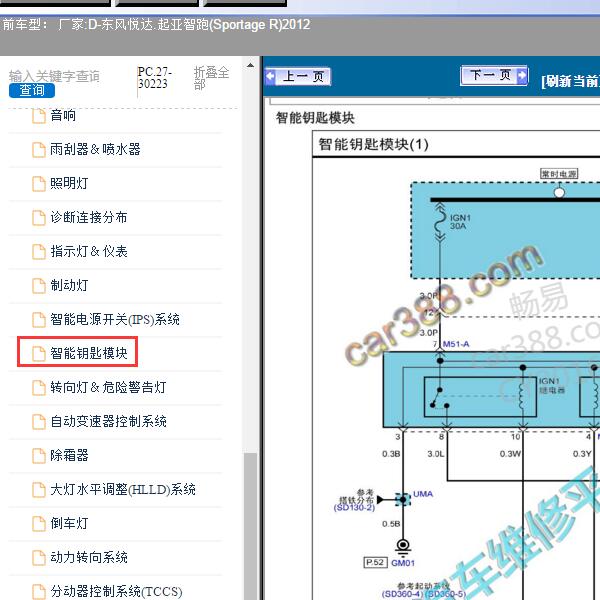This screenshot has width=600, height=600.
Task: Click the document icon beside 指示灯 & 仪表
Action: pos(39,252)
